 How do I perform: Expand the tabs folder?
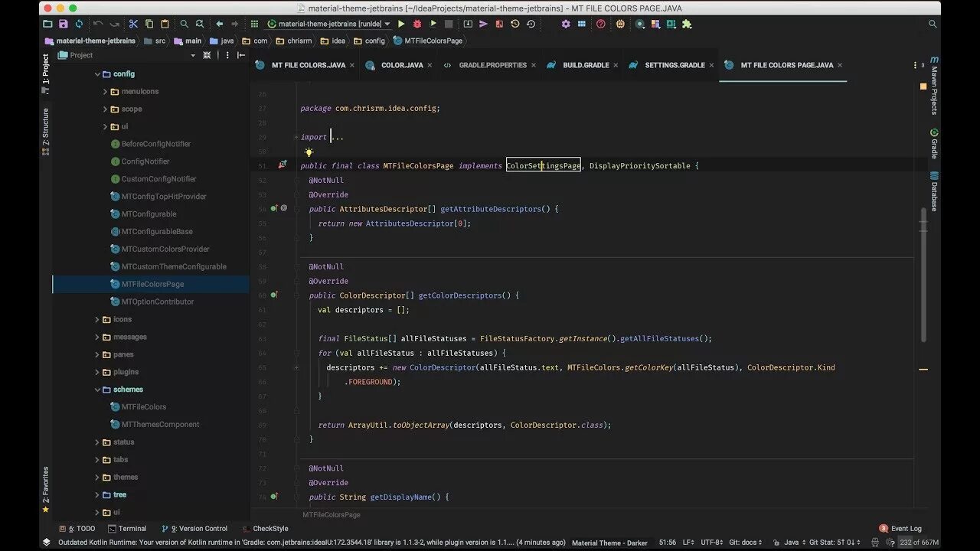[x=97, y=460]
